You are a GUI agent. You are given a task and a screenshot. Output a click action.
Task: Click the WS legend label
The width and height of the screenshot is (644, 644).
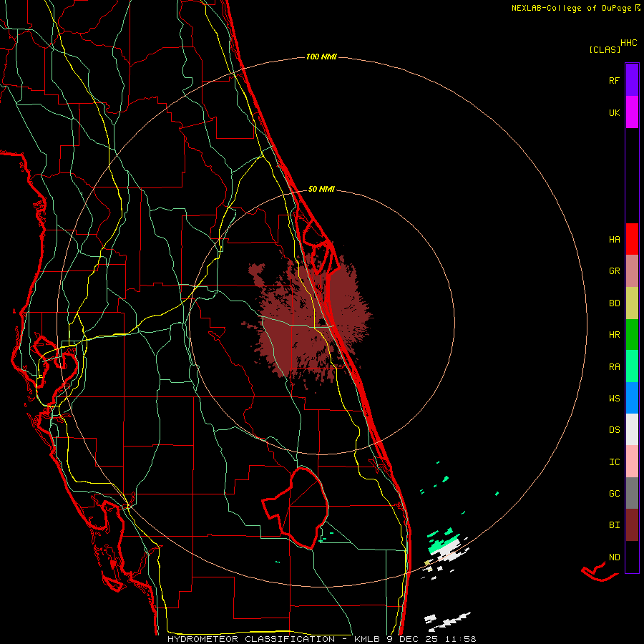pyautogui.click(x=614, y=398)
